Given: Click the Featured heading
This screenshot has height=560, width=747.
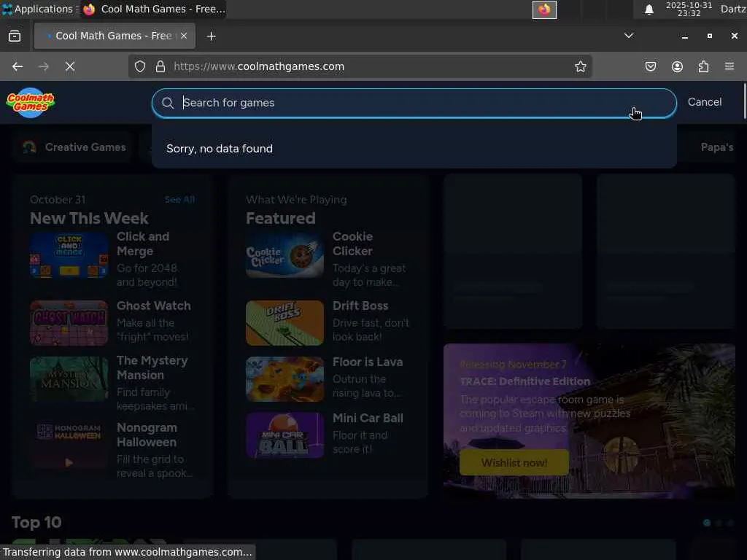Looking at the screenshot, I should pos(281,218).
